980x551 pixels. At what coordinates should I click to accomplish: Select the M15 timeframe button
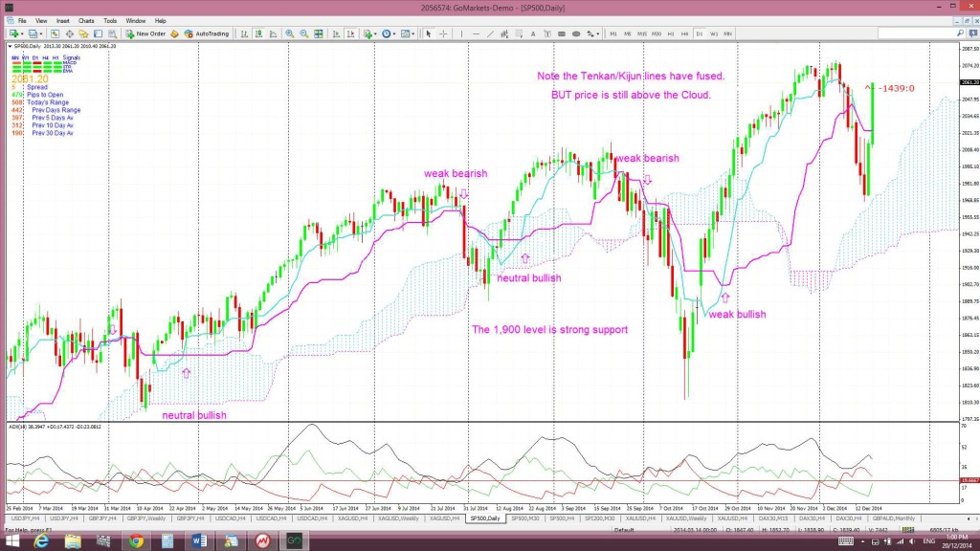[x=642, y=33]
